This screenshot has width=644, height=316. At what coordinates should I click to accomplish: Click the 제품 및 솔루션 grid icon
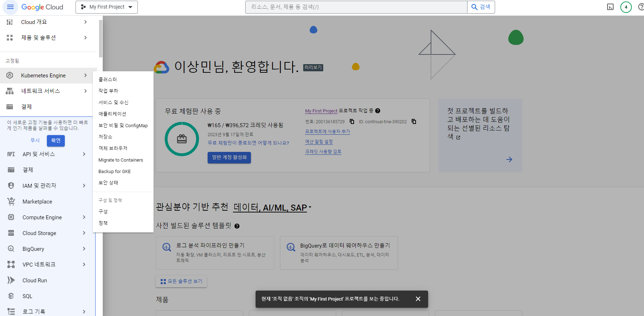10,38
